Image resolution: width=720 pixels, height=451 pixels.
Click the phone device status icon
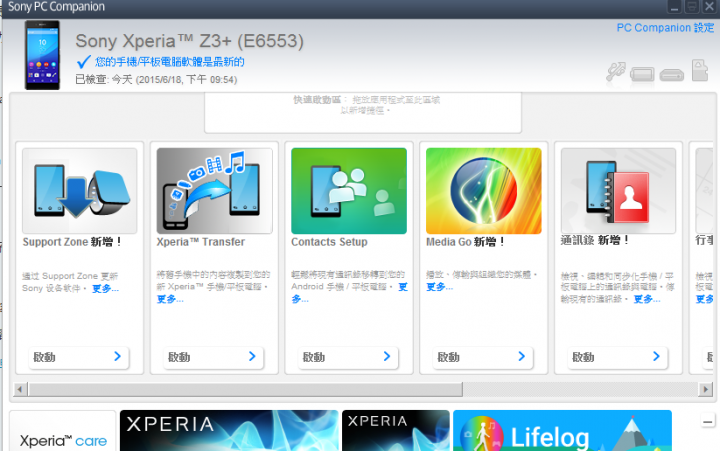pyautogui.click(x=642, y=74)
